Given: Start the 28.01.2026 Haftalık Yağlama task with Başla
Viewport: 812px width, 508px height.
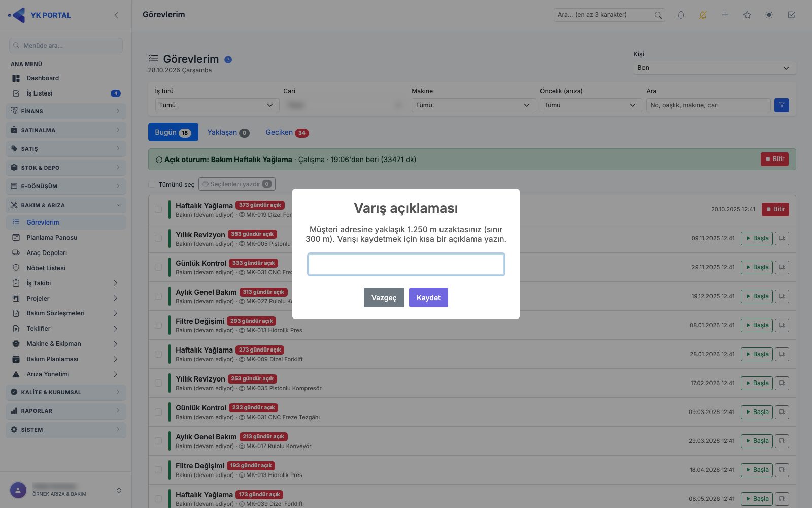Looking at the screenshot, I should pyautogui.click(x=757, y=354).
